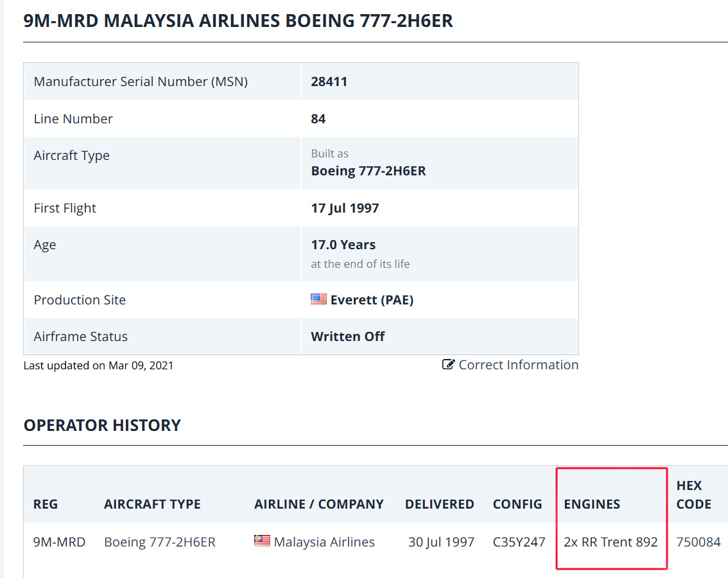Click the Written Off airframe status value
728x578 pixels.
[x=347, y=337]
